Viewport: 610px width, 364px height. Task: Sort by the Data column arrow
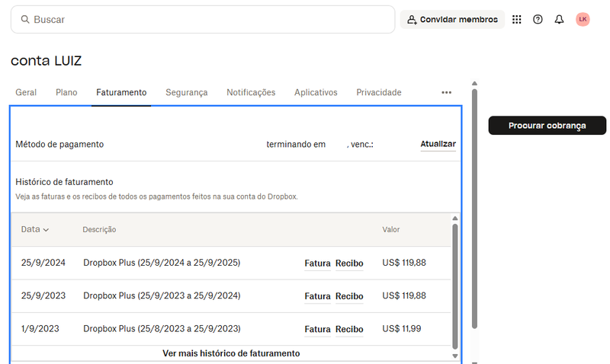tap(46, 230)
